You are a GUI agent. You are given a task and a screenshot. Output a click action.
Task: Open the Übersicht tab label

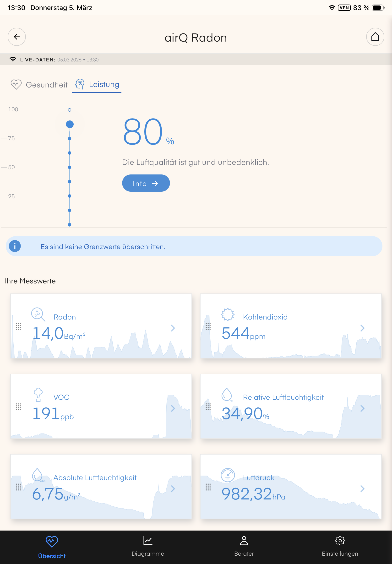(x=52, y=556)
